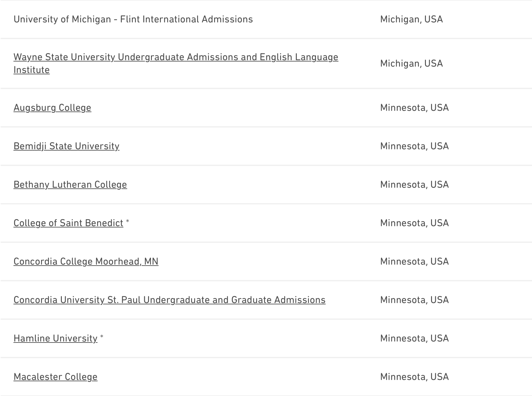Viewport: 532px width, 396px height.
Task: Click the asterisk next to Hamline University
Action: click(x=102, y=337)
